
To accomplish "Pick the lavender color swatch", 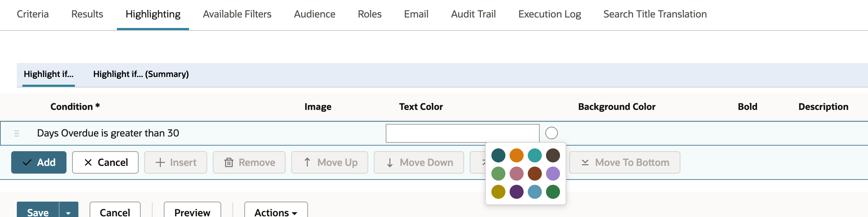I will pyautogui.click(x=553, y=174).
